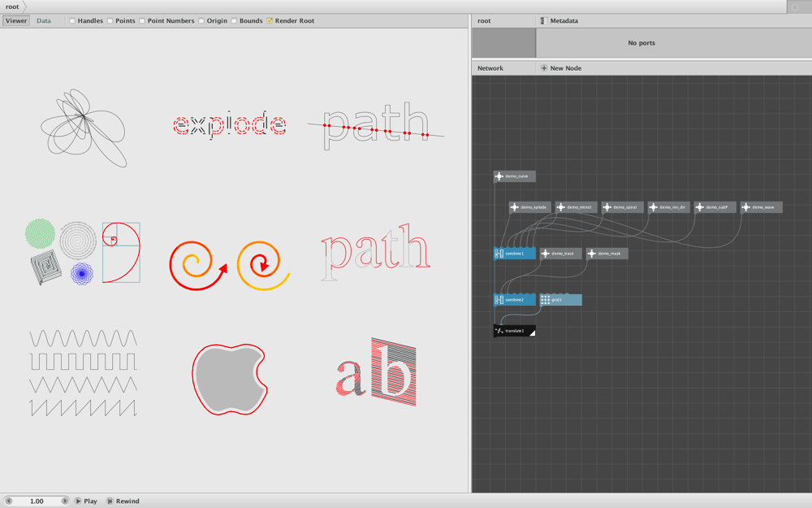Enable the Handles checkbox
Viewport: 812px width, 508px height.
click(72, 21)
